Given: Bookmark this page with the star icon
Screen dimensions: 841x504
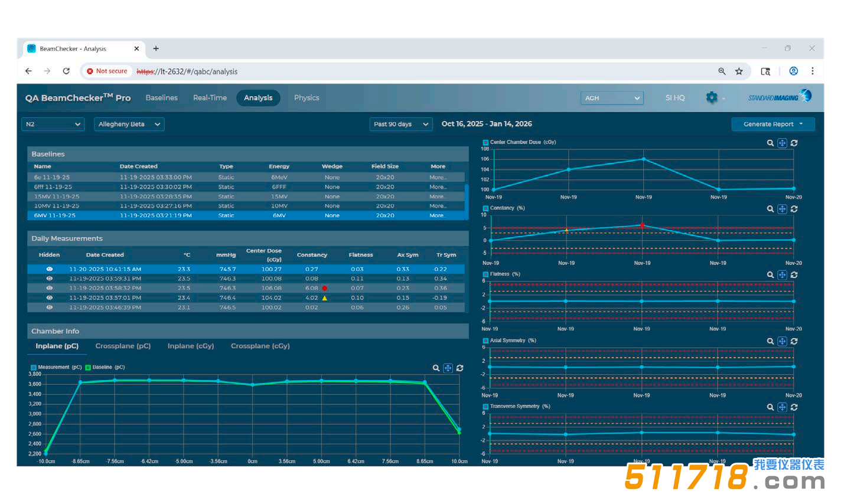Looking at the screenshot, I should (x=739, y=71).
